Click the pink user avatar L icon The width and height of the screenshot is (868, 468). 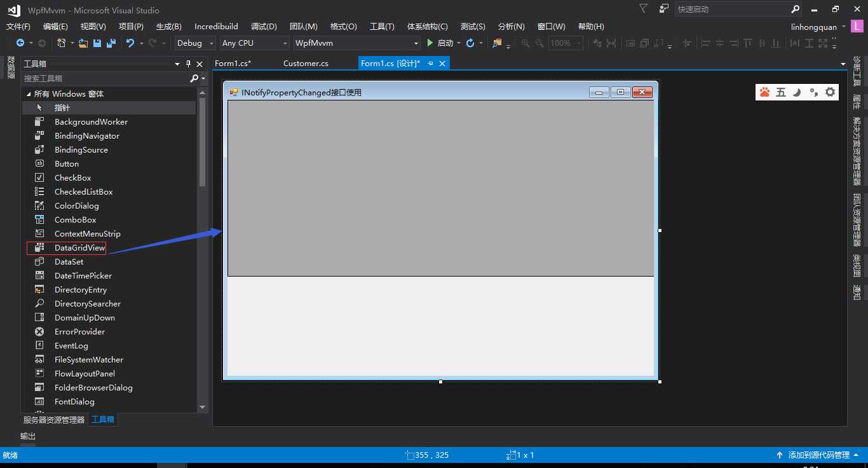click(857, 27)
